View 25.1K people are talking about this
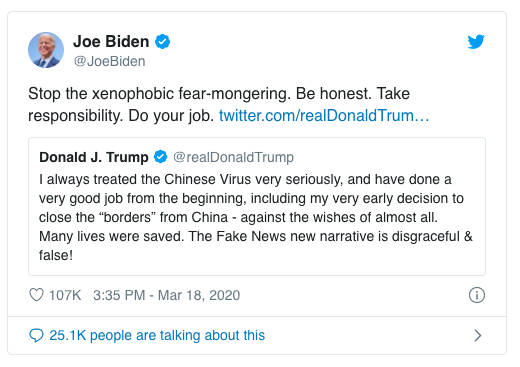520x367 pixels. tap(157, 335)
